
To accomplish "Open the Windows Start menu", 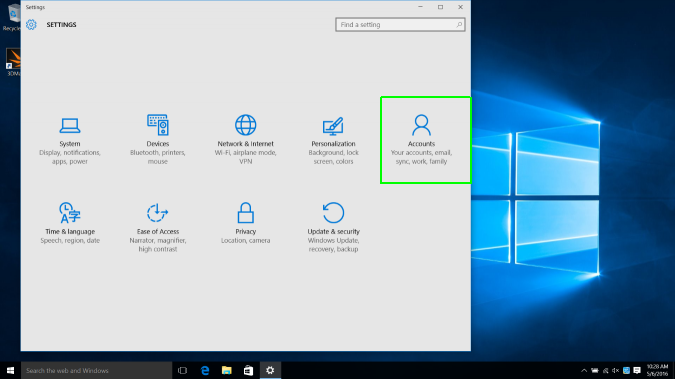I will point(10,370).
